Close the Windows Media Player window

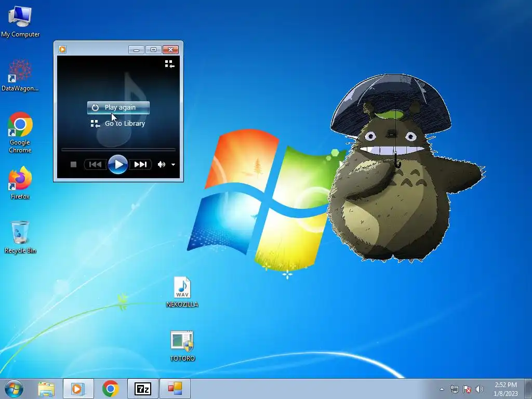pyautogui.click(x=170, y=50)
